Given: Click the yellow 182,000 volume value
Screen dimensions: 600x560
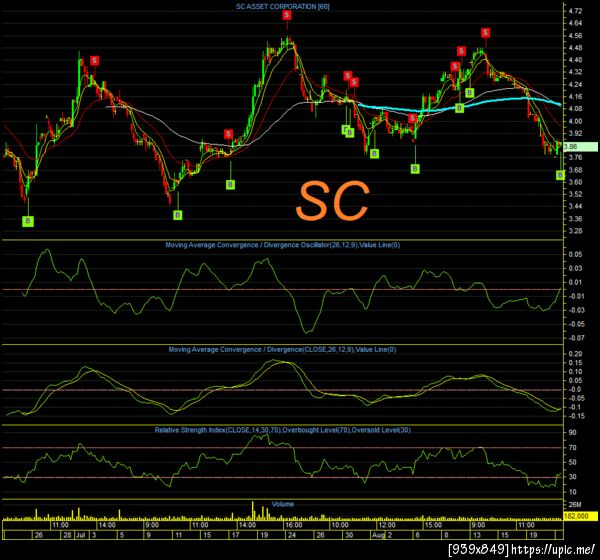Looking at the screenshot, I should (x=580, y=516).
